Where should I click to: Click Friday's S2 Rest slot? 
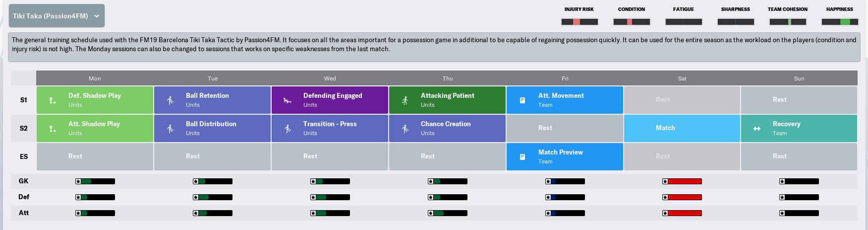click(565, 128)
